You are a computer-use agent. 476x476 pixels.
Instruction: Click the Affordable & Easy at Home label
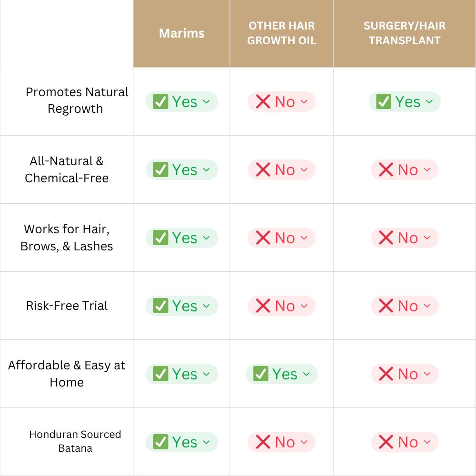[67, 374]
